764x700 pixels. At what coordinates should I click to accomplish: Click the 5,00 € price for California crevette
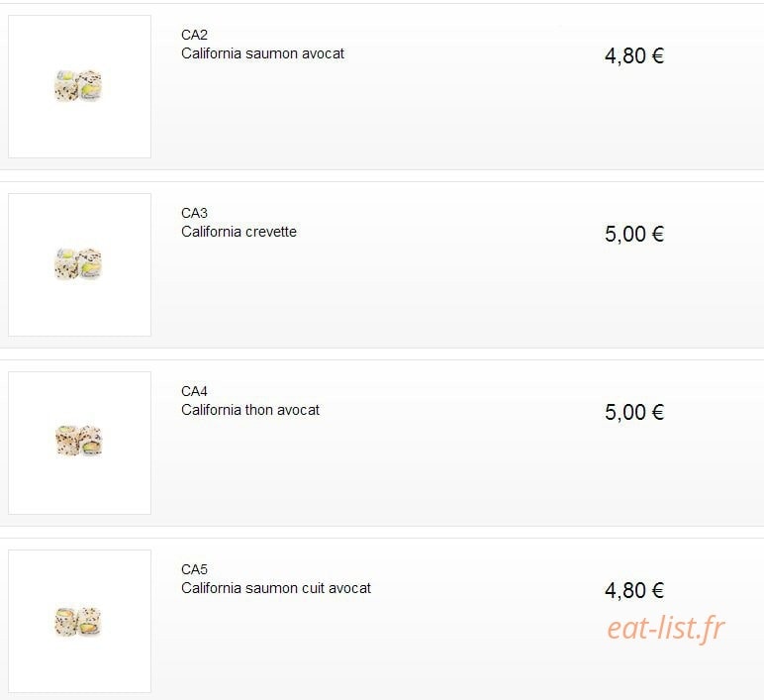pyautogui.click(x=634, y=234)
